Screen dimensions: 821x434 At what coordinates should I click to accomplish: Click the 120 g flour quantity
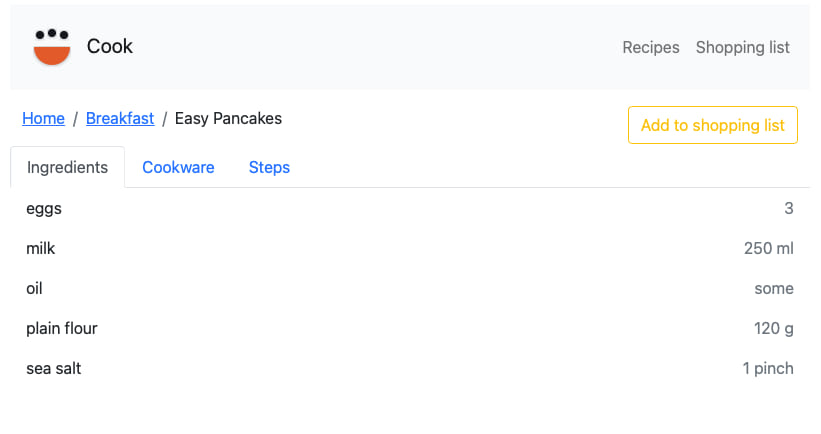click(773, 328)
